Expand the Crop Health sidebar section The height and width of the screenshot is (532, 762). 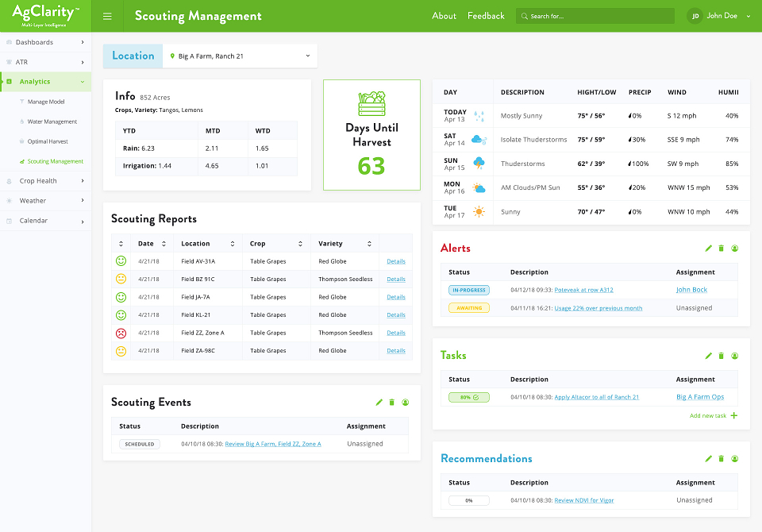46,181
